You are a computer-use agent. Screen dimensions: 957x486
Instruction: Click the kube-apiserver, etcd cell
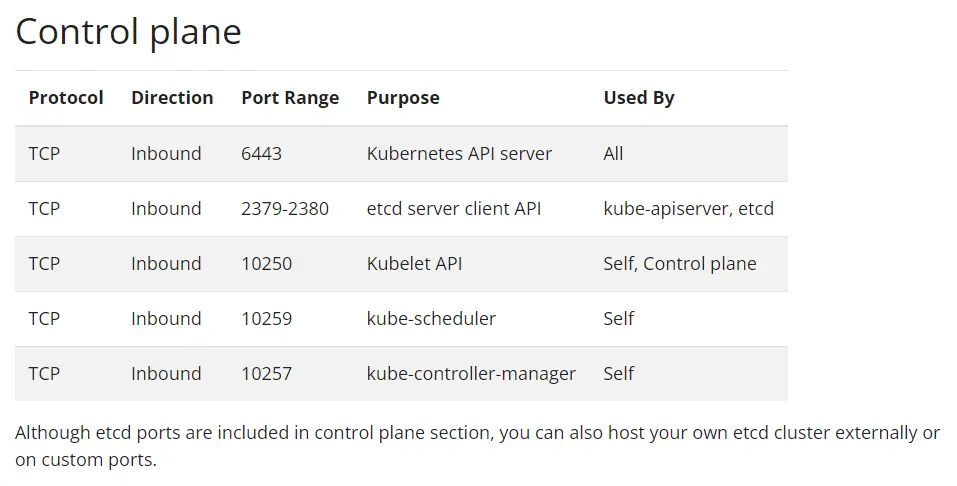[x=688, y=209]
